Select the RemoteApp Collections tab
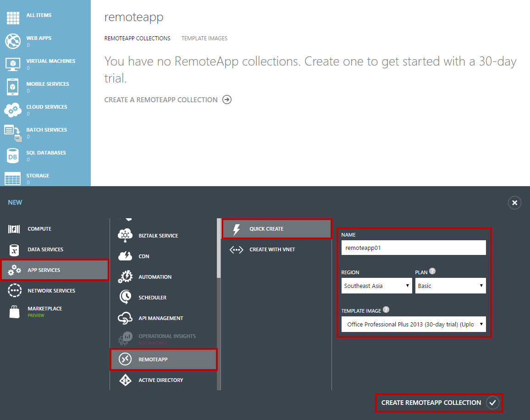The height and width of the screenshot is (420, 530). pyautogui.click(x=137, y=38)
